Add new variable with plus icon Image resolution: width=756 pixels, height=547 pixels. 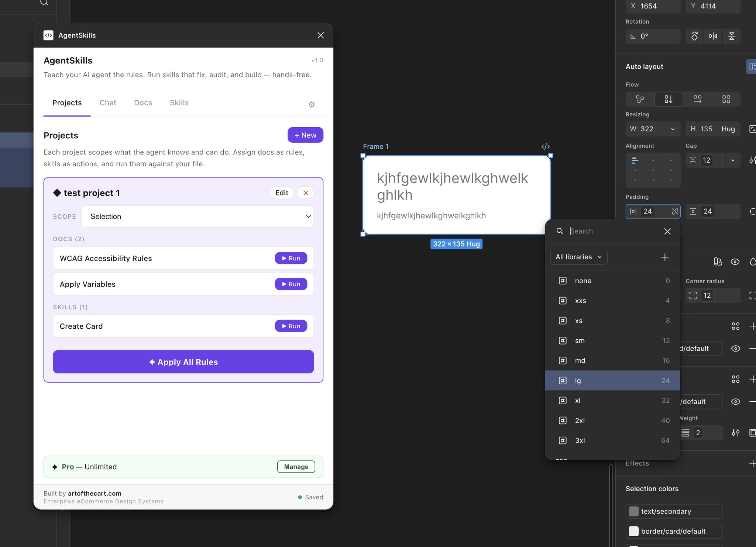(664, 257)
